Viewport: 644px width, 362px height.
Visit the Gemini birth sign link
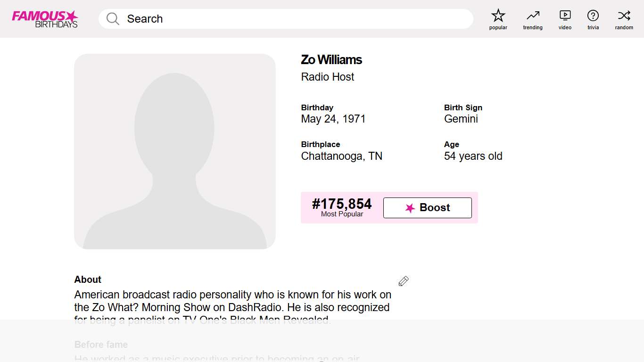click(461, 119)
